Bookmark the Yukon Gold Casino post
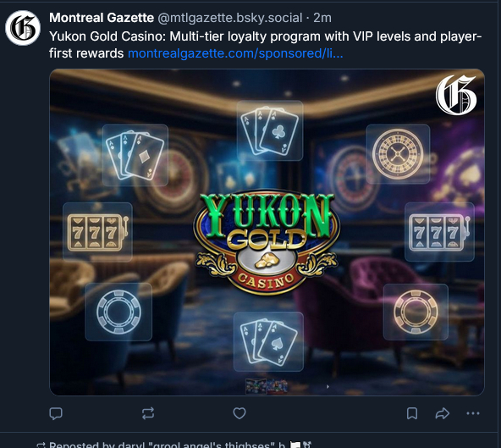This screenshot has height=448, width=501. coord(412,413)
